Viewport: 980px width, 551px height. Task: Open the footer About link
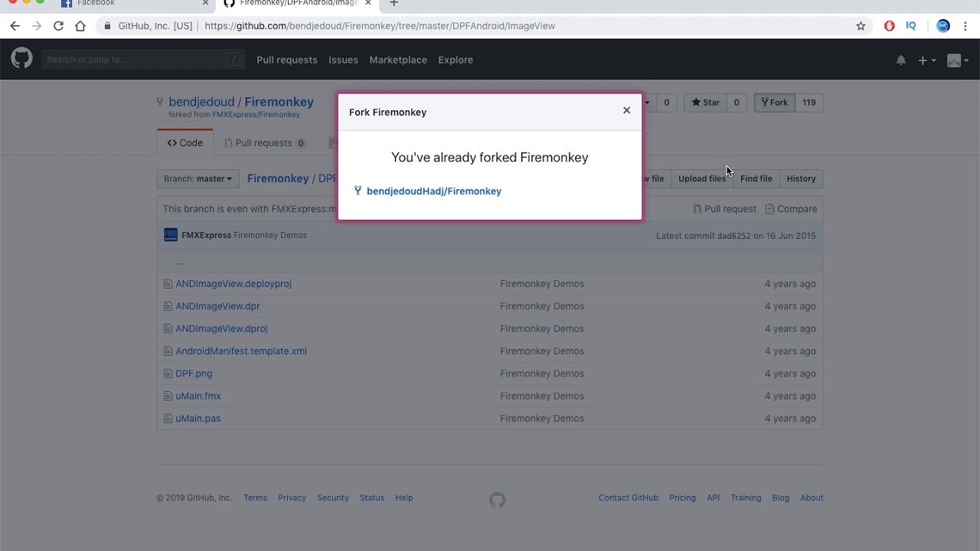pos(812,497)
